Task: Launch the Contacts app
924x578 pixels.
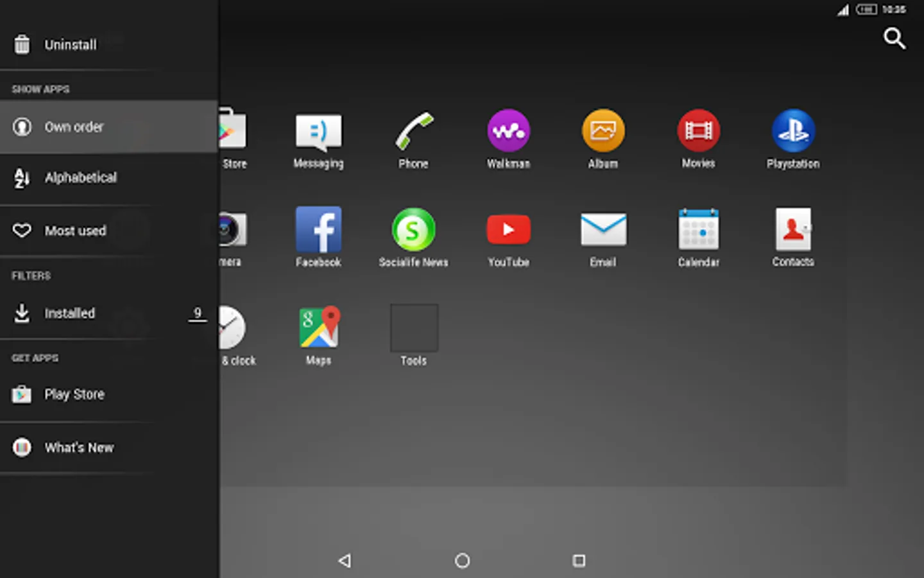Action: (x=793, y=238)
